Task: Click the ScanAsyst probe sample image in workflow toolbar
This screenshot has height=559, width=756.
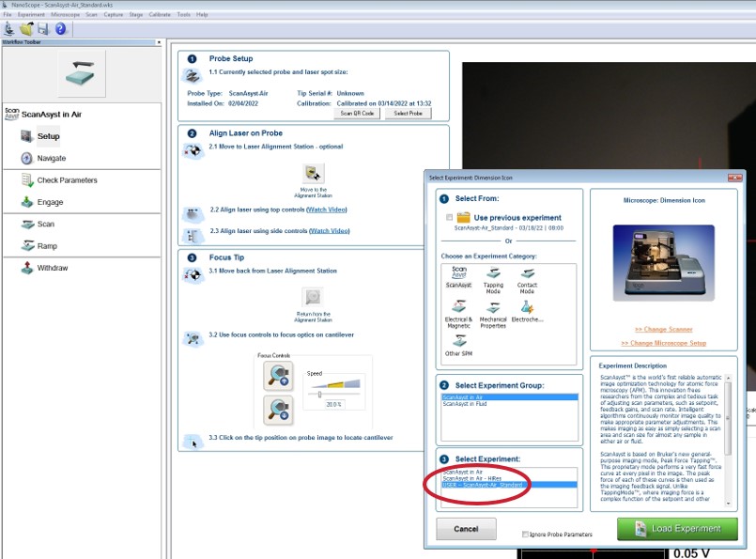Action: (82, 73)
